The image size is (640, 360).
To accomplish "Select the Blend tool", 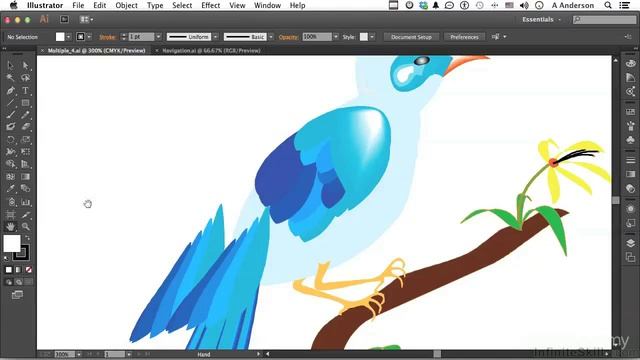I will [25, 189].
